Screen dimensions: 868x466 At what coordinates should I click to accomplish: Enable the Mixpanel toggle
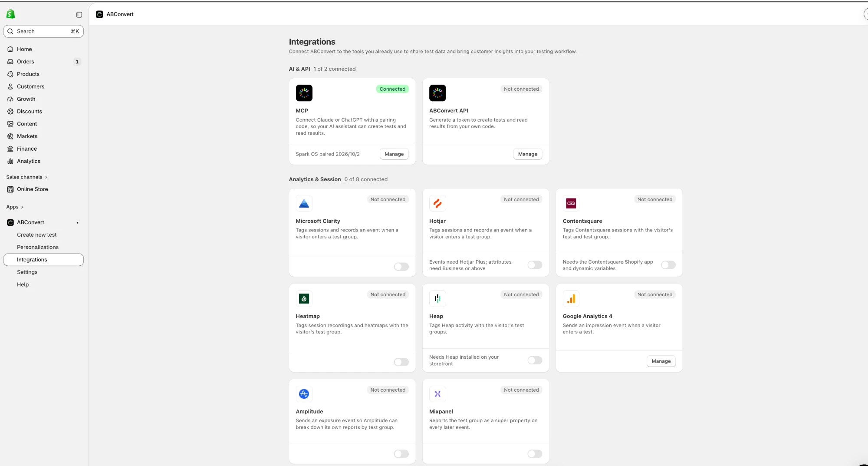tap(535, 454)
